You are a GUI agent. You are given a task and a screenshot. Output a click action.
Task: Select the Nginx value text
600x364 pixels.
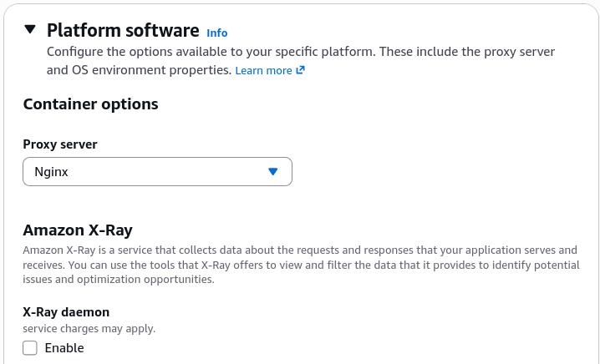tap(51, 172)
